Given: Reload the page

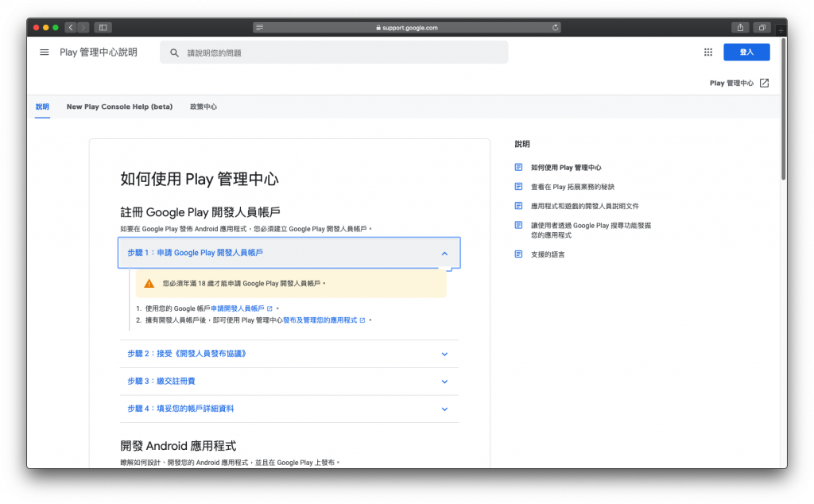Looking at the screenshot, I should (555, 28).
